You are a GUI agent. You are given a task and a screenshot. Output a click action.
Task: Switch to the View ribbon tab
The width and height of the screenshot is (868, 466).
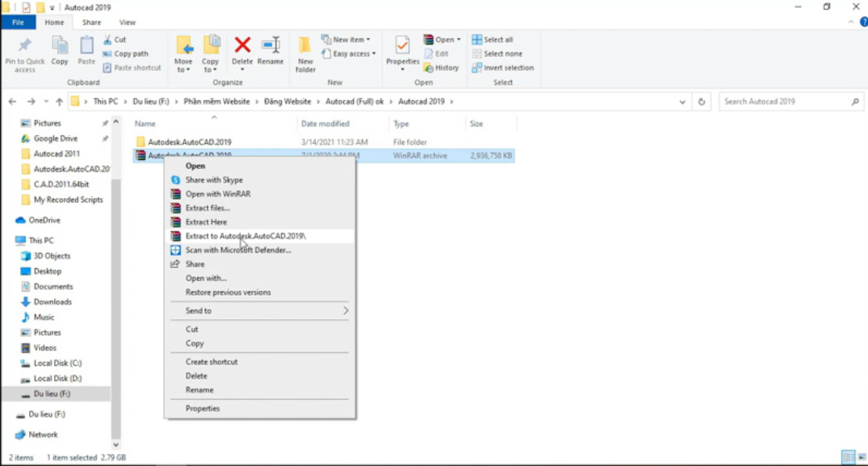[x=127, y=23]
